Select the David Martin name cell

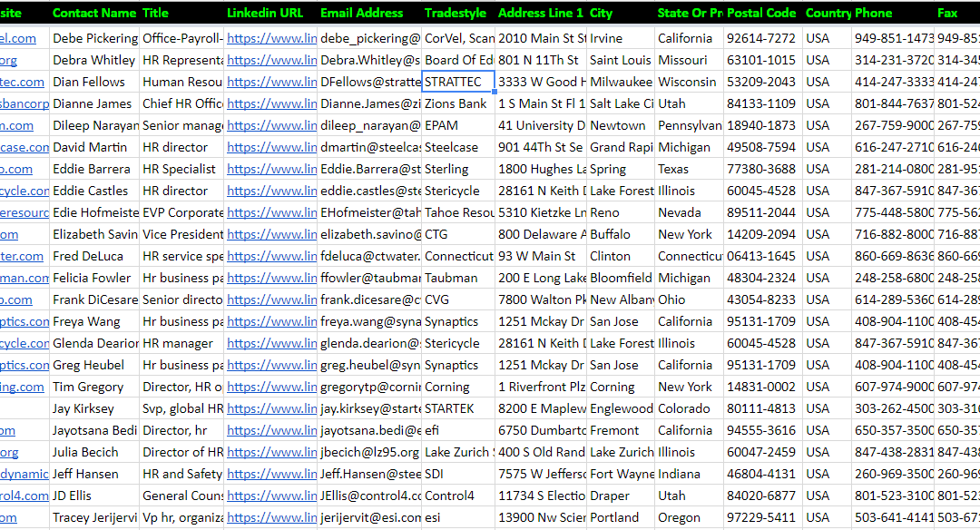click(94, 148)
